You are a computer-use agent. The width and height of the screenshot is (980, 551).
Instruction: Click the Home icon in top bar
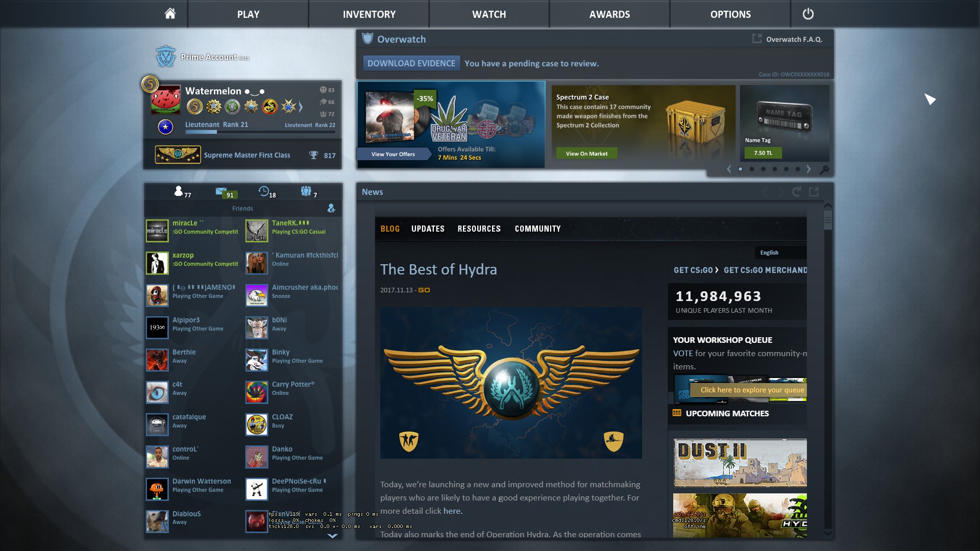pyautogui.click(x=170, y=14)
